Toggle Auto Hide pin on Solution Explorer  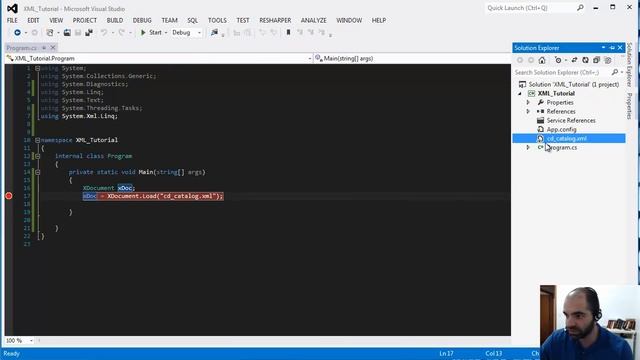tap(612, 48)
